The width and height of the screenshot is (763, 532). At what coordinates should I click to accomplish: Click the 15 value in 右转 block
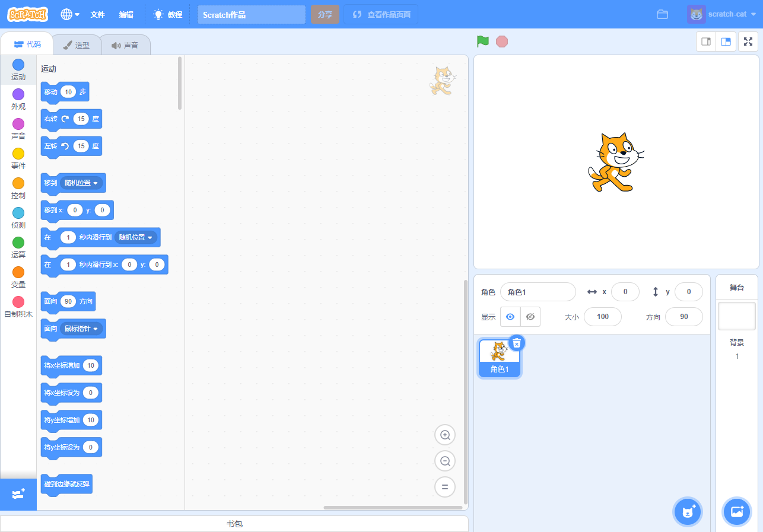81,119
